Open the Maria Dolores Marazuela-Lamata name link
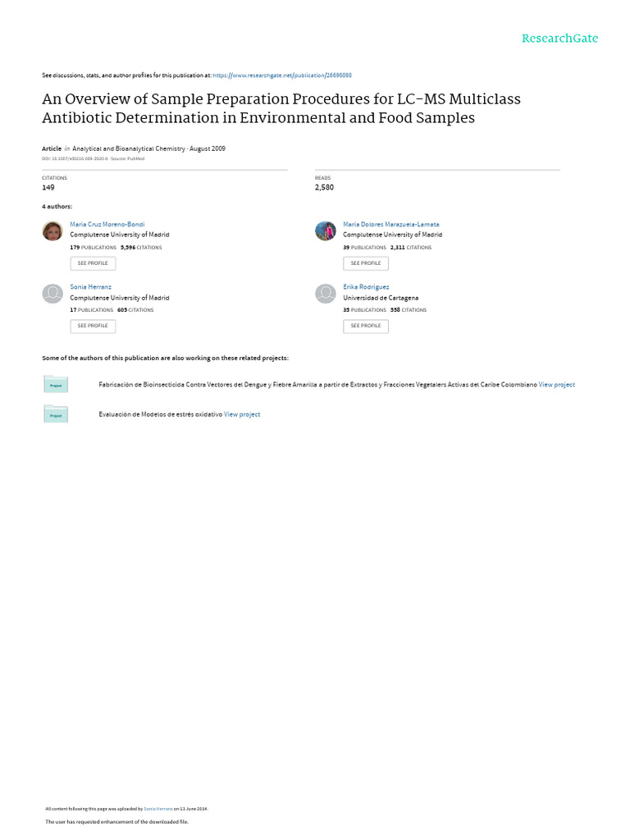 (x=391, y=224)
